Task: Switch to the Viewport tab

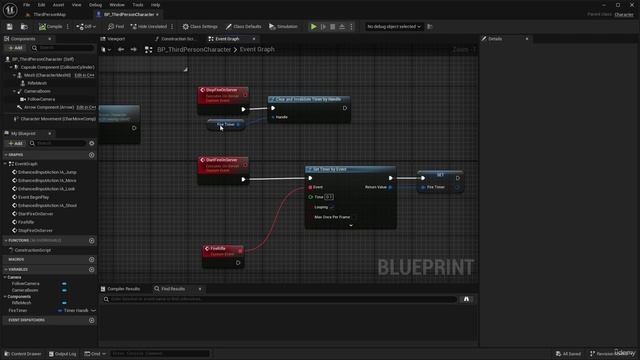Action: point(116,39)
